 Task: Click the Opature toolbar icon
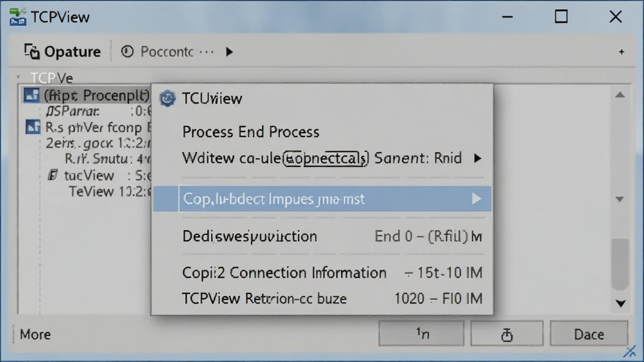(x=31, y=52)
